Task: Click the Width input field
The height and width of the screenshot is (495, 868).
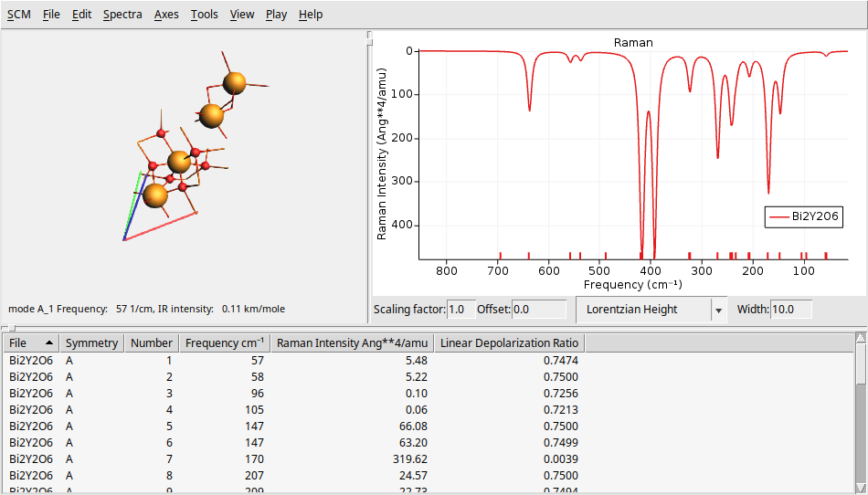Action: click(x=796, y=310)
